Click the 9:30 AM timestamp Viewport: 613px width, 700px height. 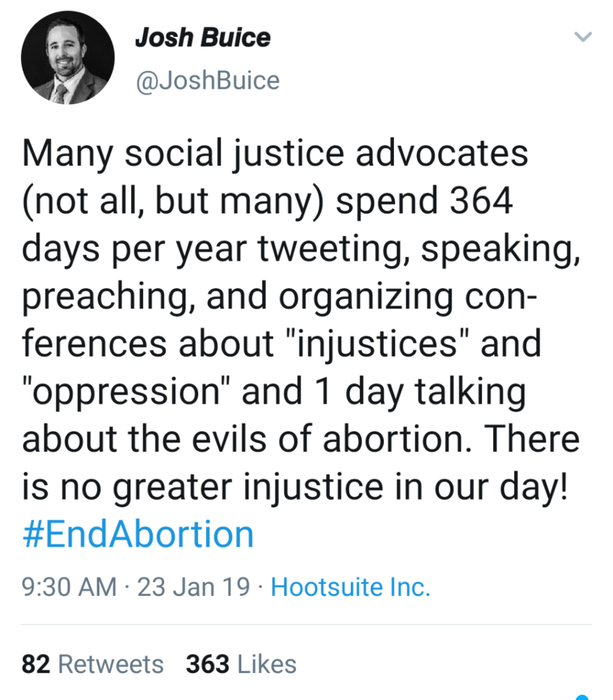(x=69, y=587)
